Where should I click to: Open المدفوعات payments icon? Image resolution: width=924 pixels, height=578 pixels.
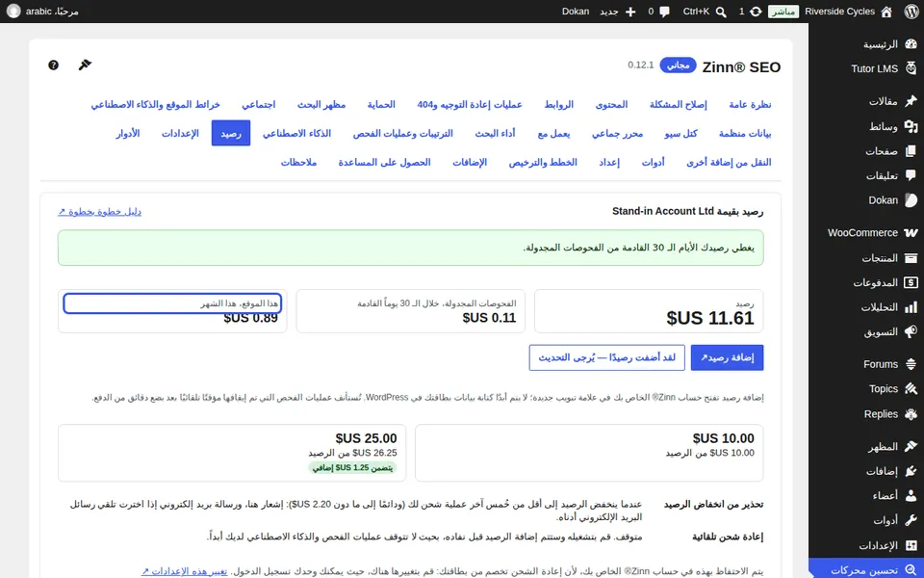911,282
